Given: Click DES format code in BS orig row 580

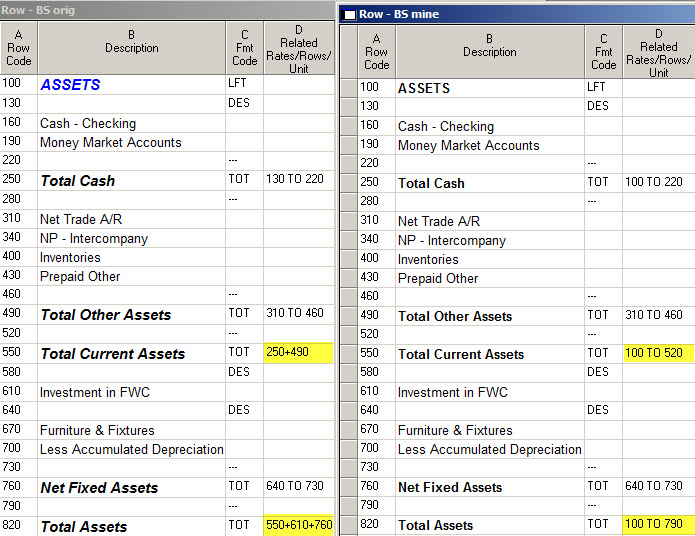Looking at the screenshot, I should [239, 372].
